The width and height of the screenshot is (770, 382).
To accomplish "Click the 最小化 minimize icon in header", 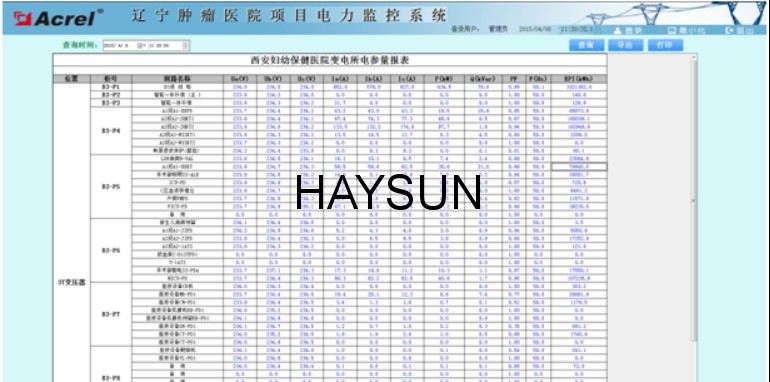I will click(672, 30).
